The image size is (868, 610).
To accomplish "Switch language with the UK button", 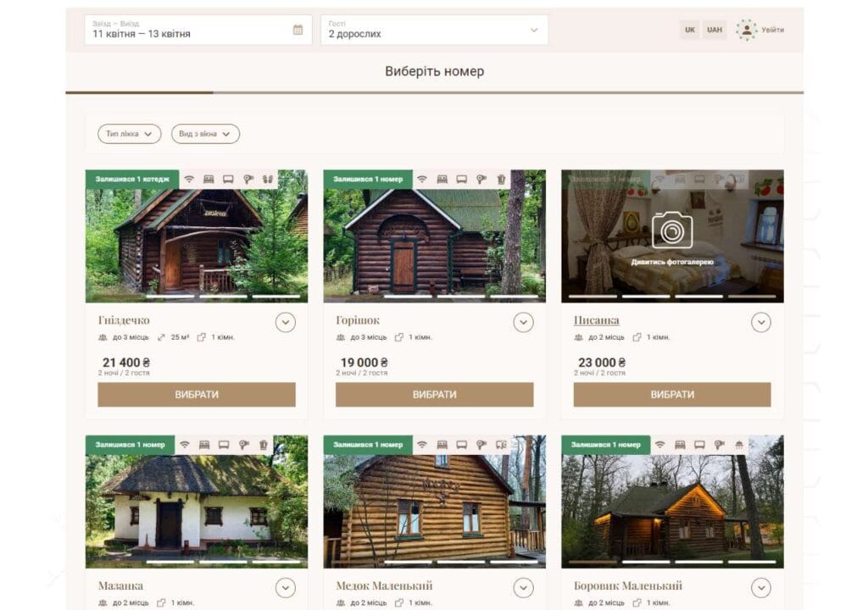I will [x=690, y=30].
